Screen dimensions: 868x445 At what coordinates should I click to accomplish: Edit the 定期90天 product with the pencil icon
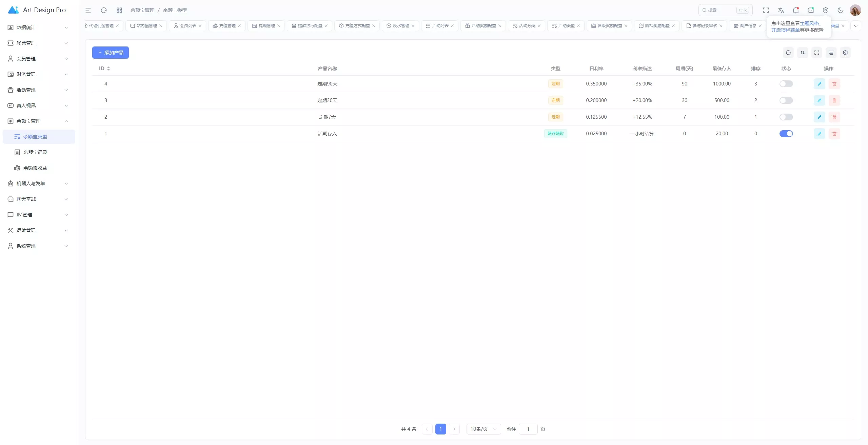819,83
